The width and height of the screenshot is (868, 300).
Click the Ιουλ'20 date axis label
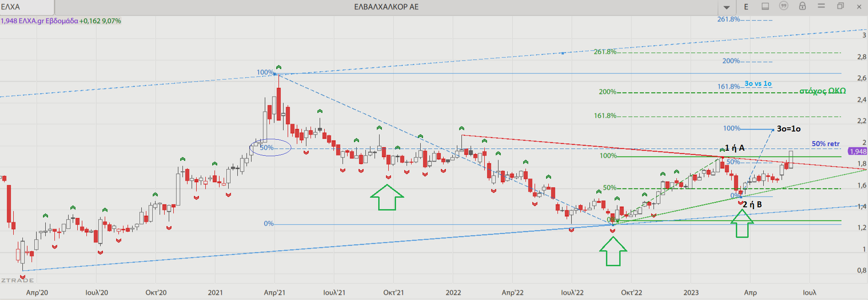point(96,292)
